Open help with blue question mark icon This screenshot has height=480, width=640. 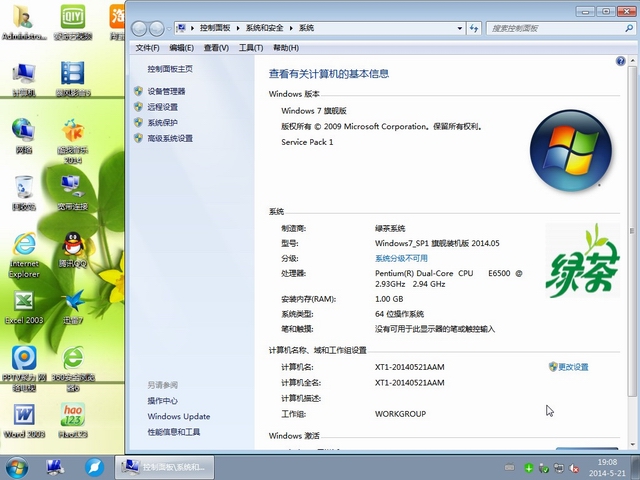(x=620, y=61)
